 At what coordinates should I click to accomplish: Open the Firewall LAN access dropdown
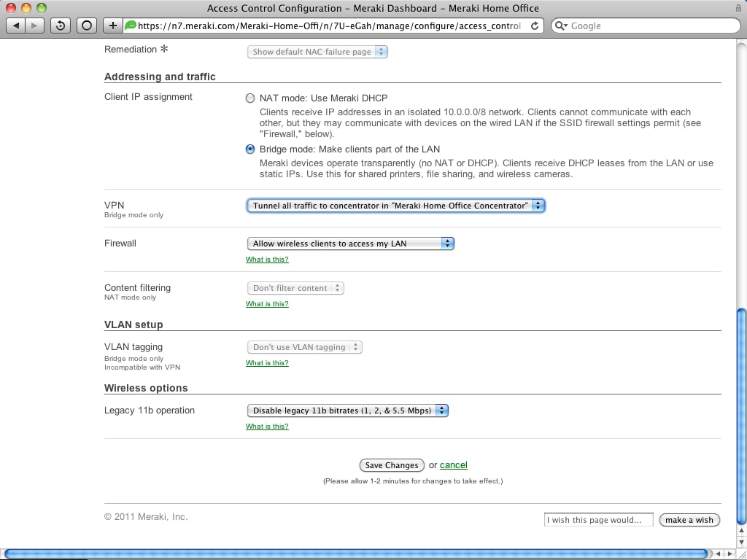click(351, 244)
